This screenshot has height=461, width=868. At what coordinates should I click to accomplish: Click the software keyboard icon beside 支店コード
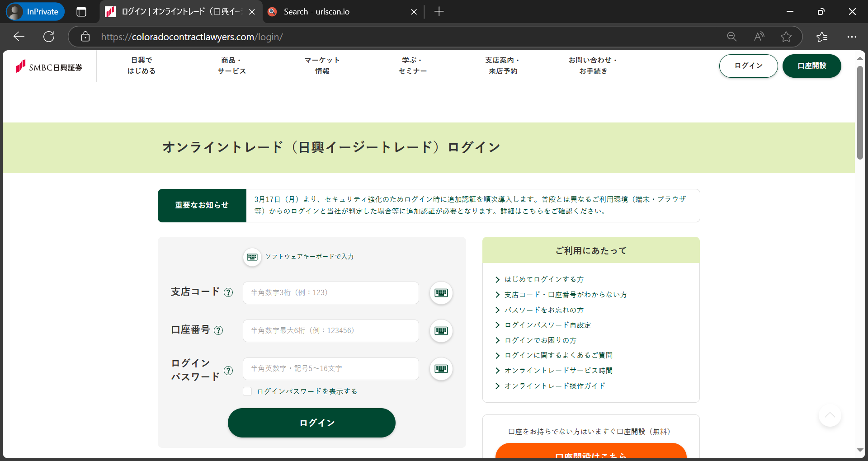(441, 293)
